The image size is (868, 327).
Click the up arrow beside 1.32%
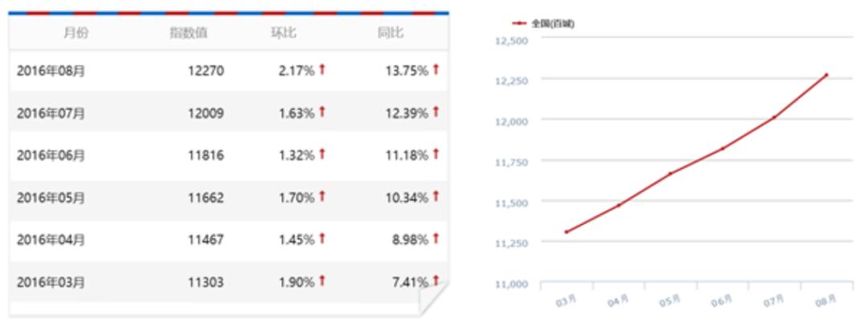point(322,154)
